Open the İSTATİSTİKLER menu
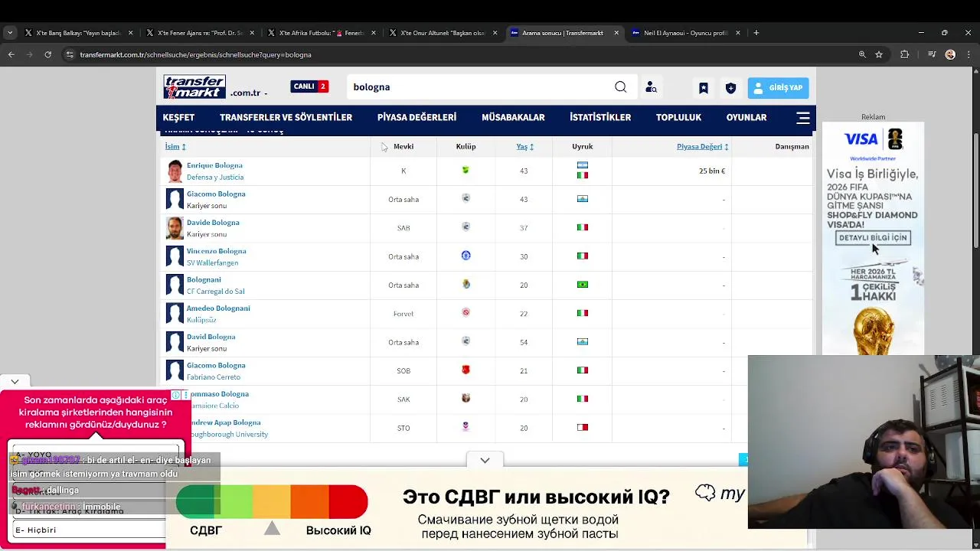This screenshot has height=551, width=980. (600, 117)
